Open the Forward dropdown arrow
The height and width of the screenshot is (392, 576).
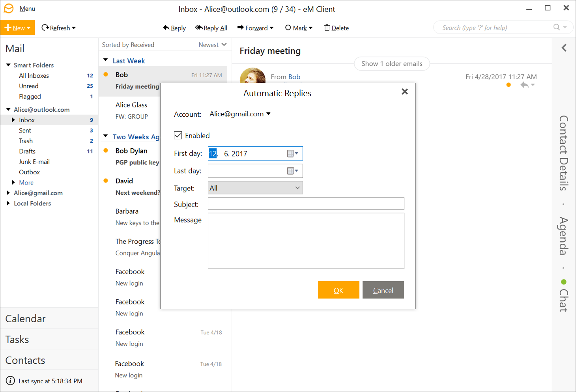271,28
